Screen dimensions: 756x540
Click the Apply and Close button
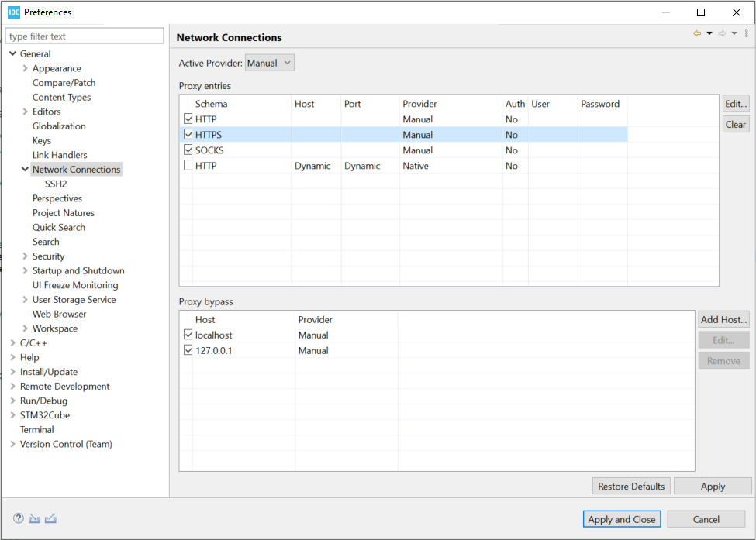point(622,519)
